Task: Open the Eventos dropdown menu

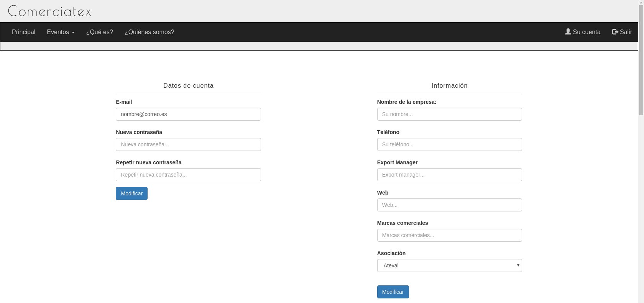Action: click(61, 32)
